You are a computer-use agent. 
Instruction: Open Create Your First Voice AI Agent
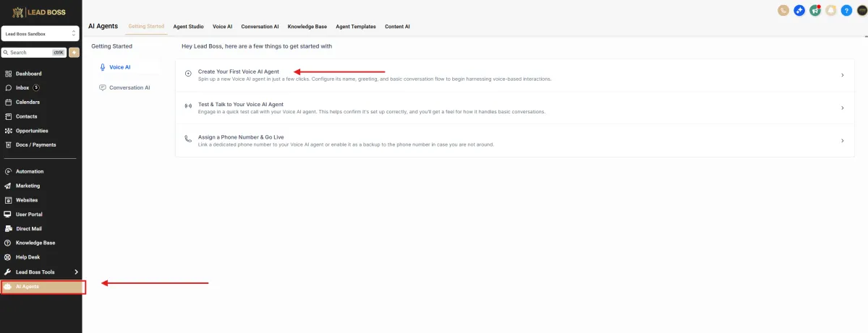click(x=514, y=75)
